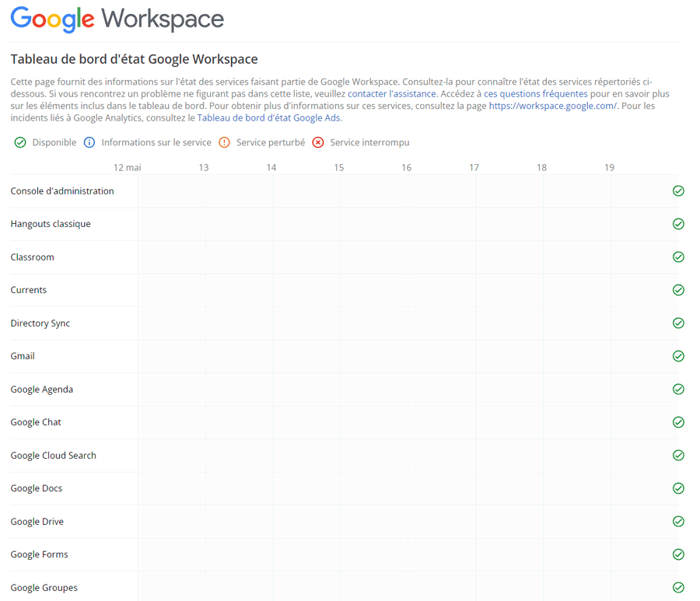This screenshot has height=601, width=700.
Task: Click Google Cloud Search status icon
Action: pos(678,455)
